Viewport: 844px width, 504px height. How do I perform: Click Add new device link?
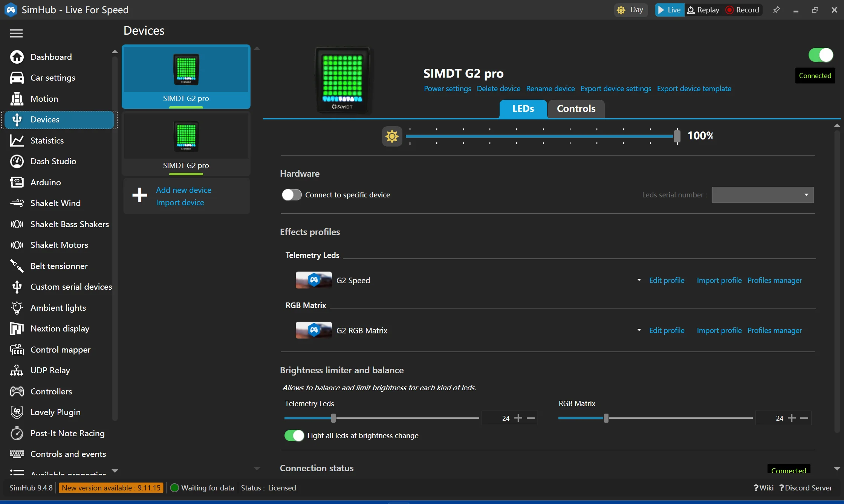click(x=184, y=190)
